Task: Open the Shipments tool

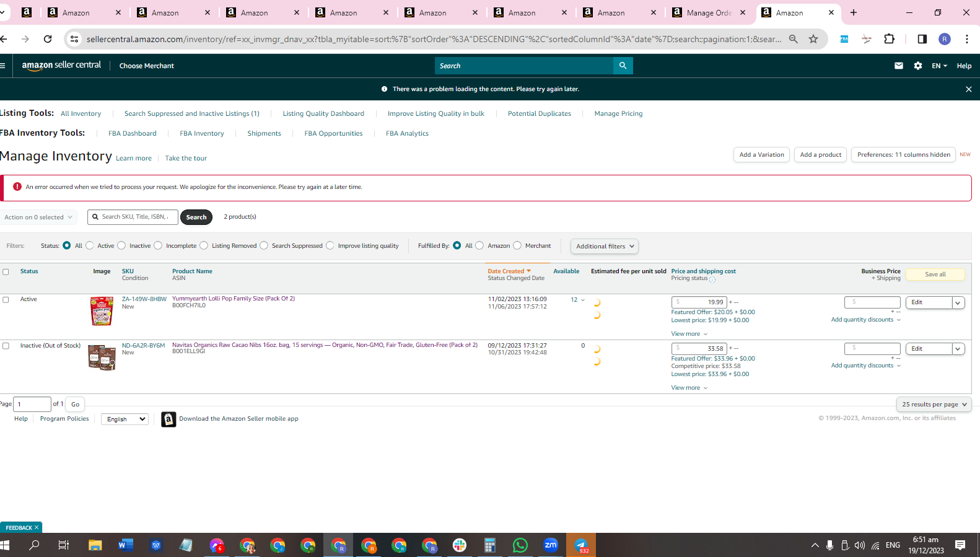Action: click(x=264, y=134)
